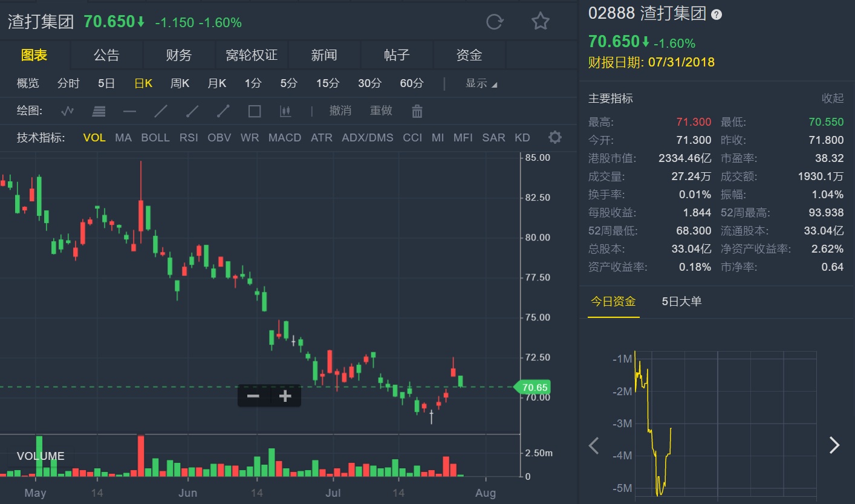Screen dimensions: 855x504
Task: Select the rectangle drawing tool
Action: [255, 111]
